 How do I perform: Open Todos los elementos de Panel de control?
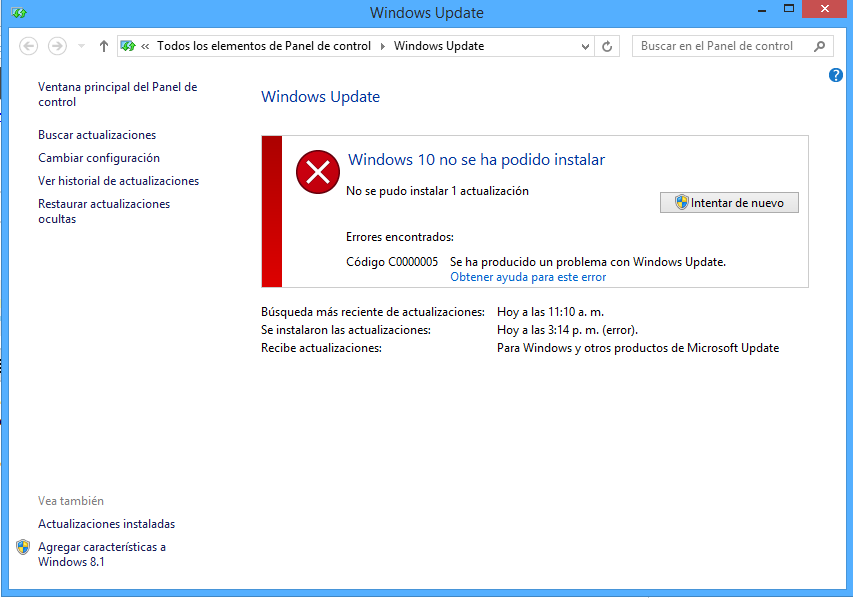point(264,46)
